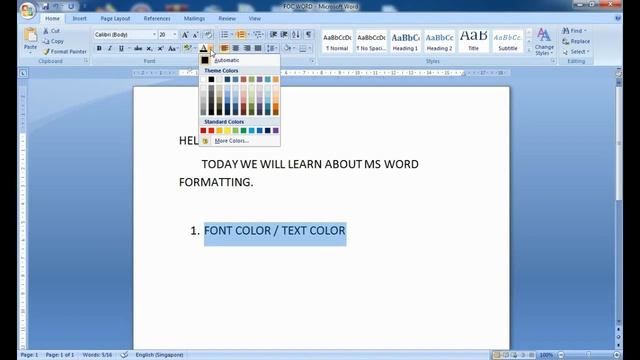Click the Copy icon
The width and height of the screenshot is (640, 360).
[x=46, y=41]
